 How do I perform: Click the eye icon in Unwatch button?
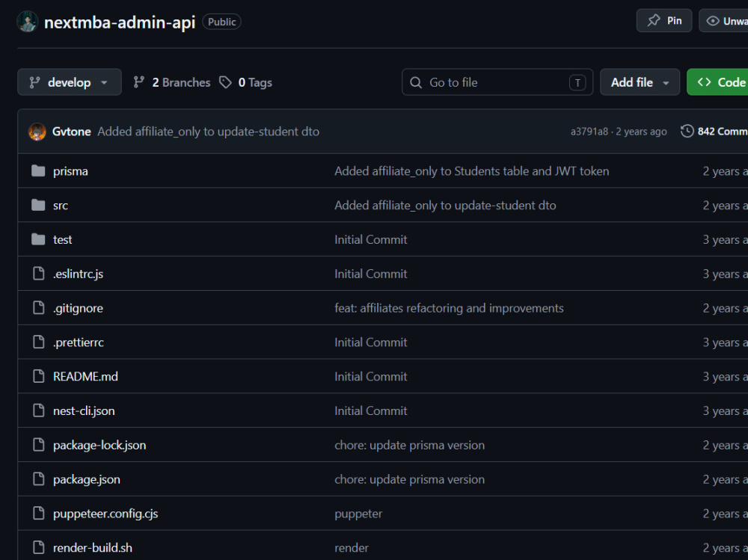point(713,21)
